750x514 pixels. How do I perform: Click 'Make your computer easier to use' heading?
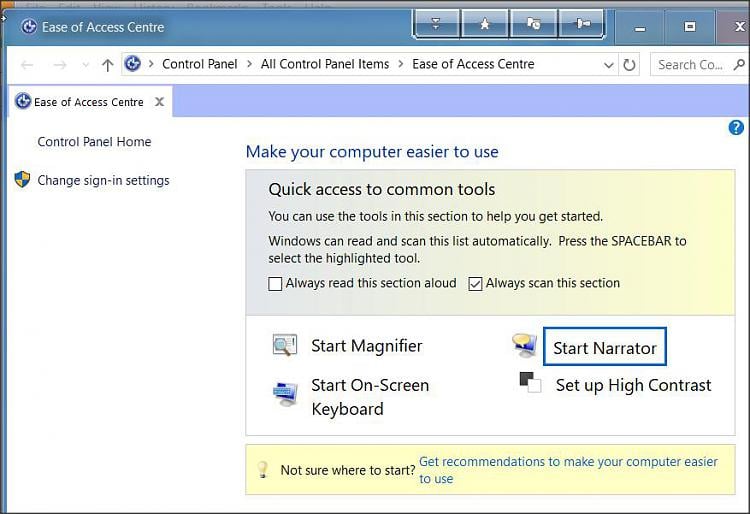372,152
